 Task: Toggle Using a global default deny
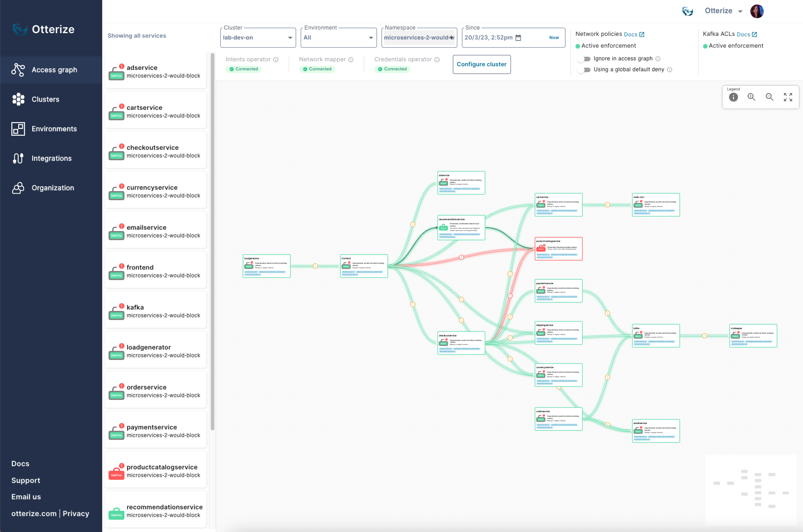click(584, 70)
